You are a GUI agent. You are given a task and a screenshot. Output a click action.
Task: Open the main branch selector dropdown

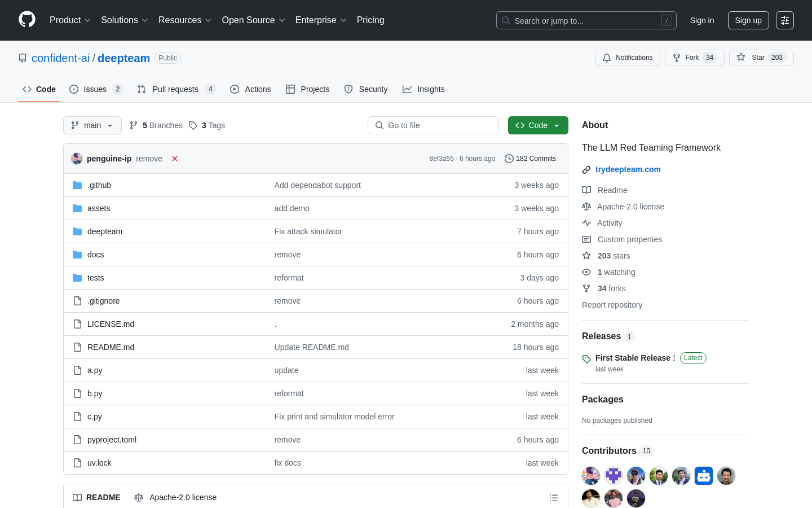92,125
